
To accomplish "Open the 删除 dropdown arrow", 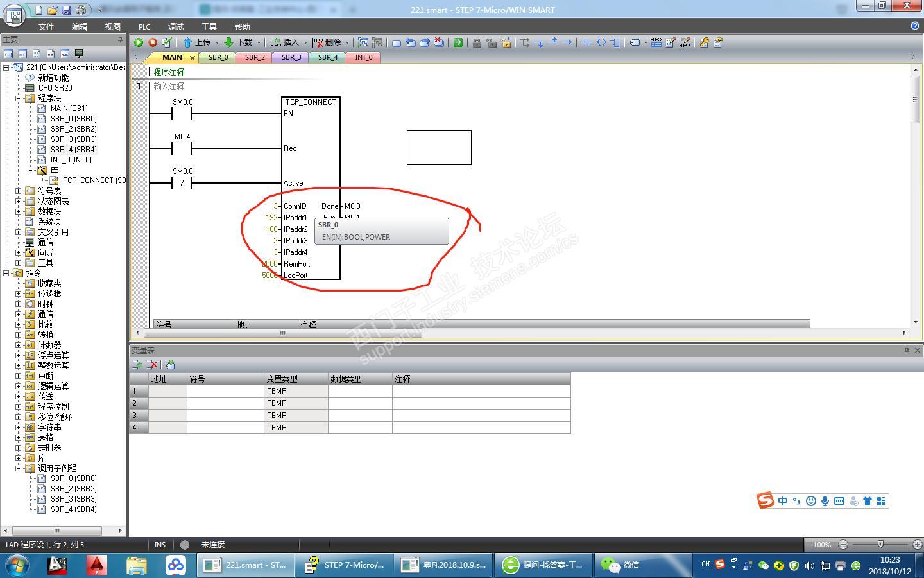I will (x=347, y=42).
